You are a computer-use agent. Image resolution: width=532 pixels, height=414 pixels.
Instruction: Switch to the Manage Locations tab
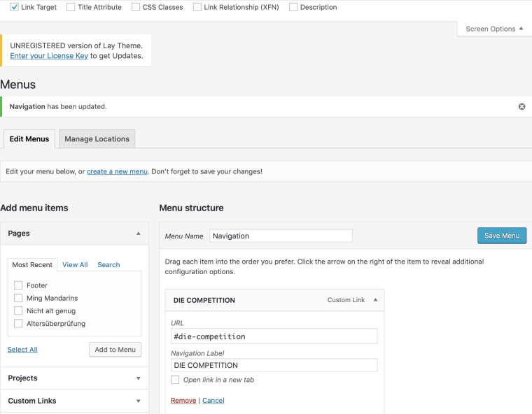coord(97,139)
